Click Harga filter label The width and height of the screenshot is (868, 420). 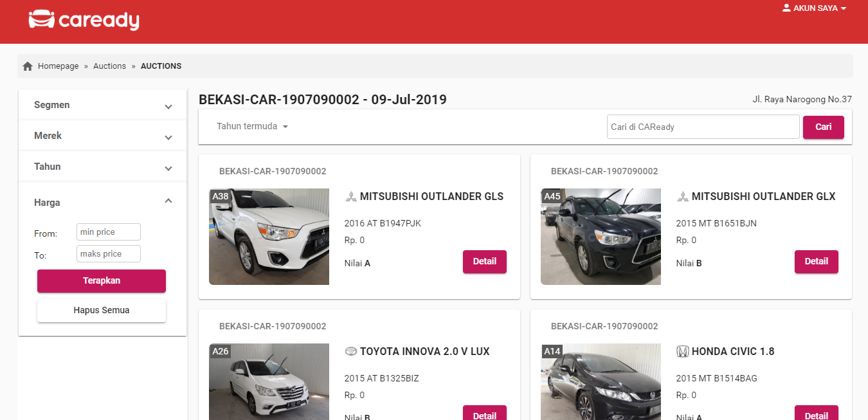(x=47, y=203)
